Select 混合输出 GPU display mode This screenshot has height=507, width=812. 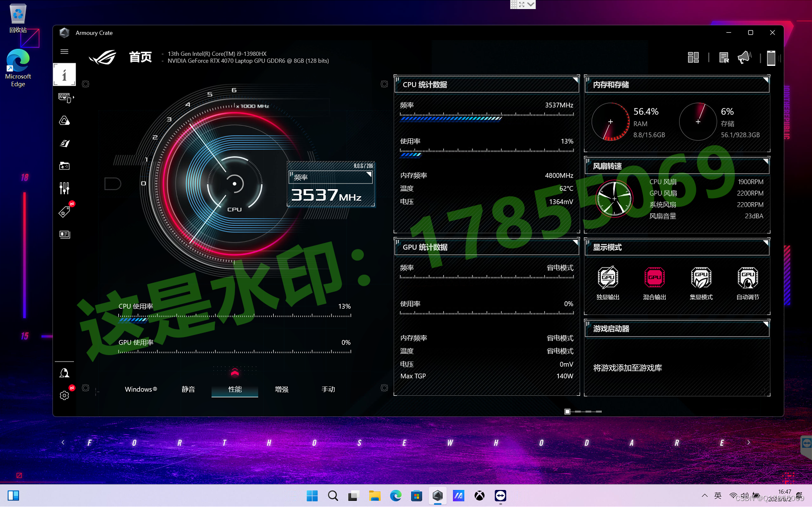(655, 283)
